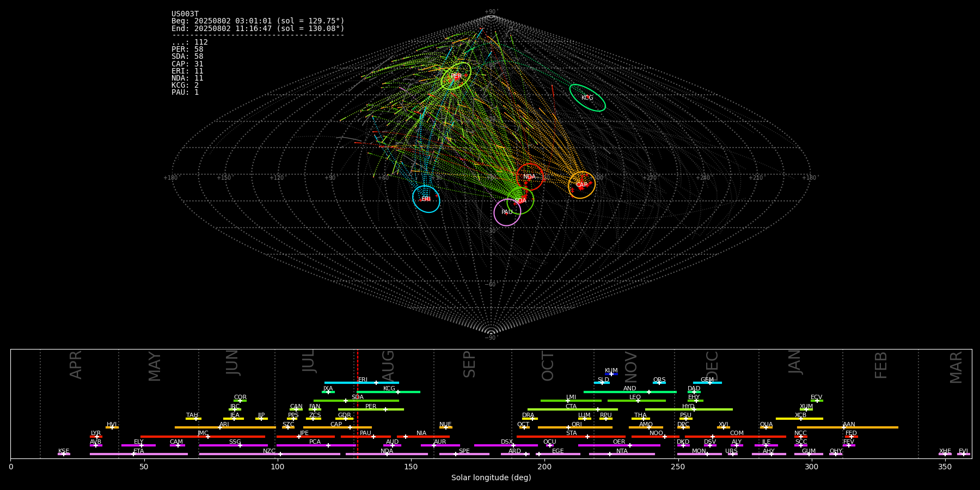Image resolution: width=980 pixels, height=490 pixels.
Task: Click the QUA shower bar in the timeline
Action: (x=766, y=427)
